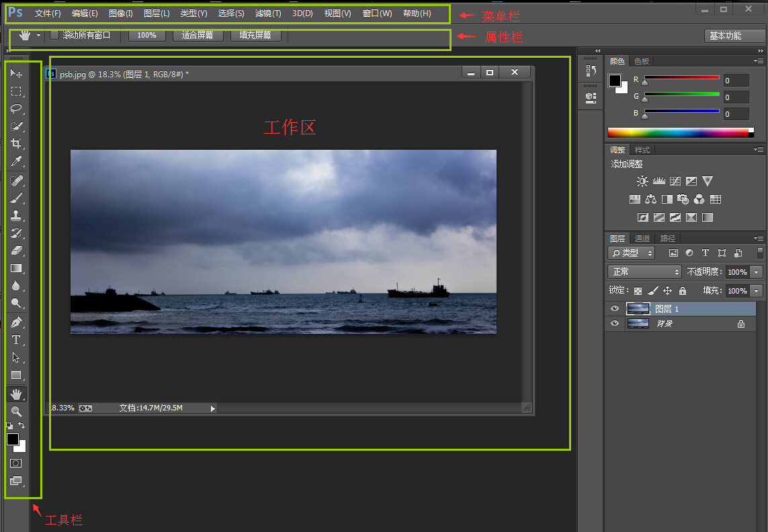Open the 正常 blend mode dropdown
The image size is (768, 532).
pos(644,272)
